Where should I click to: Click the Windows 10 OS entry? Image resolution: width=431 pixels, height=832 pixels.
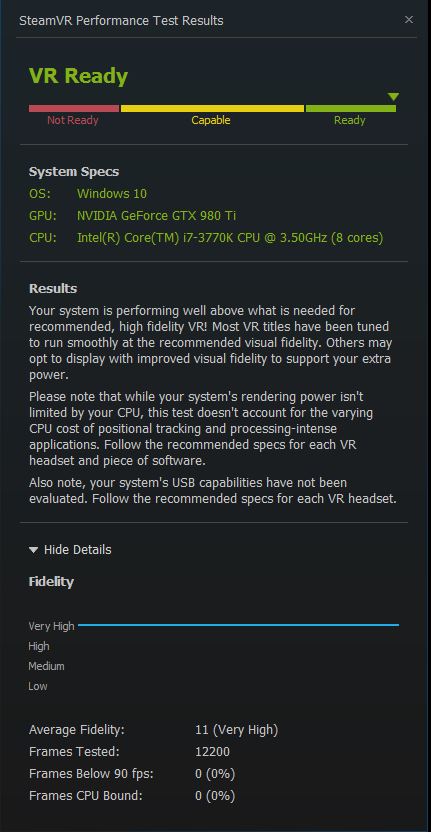[x=112, y=194]
